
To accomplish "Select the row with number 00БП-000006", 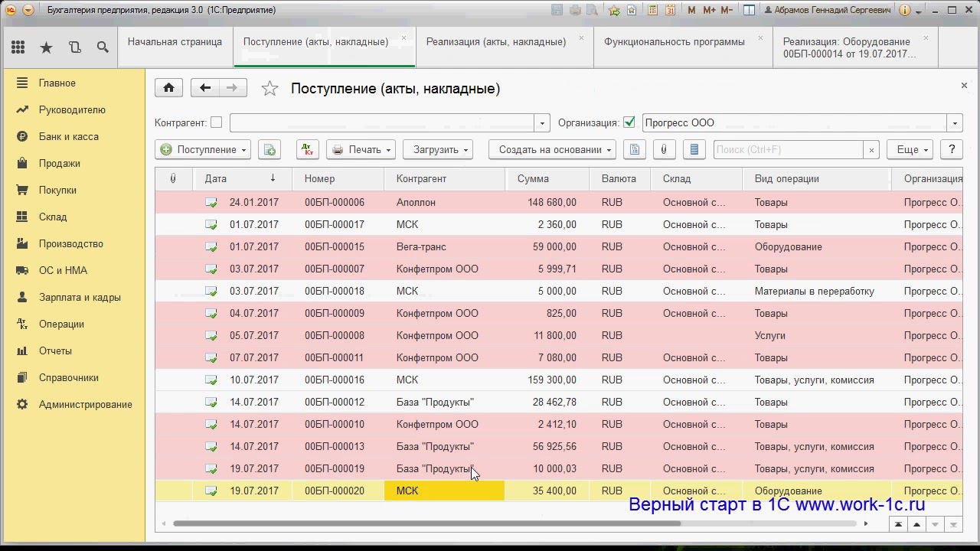I will pyautogui.click(x=559, y=202).
